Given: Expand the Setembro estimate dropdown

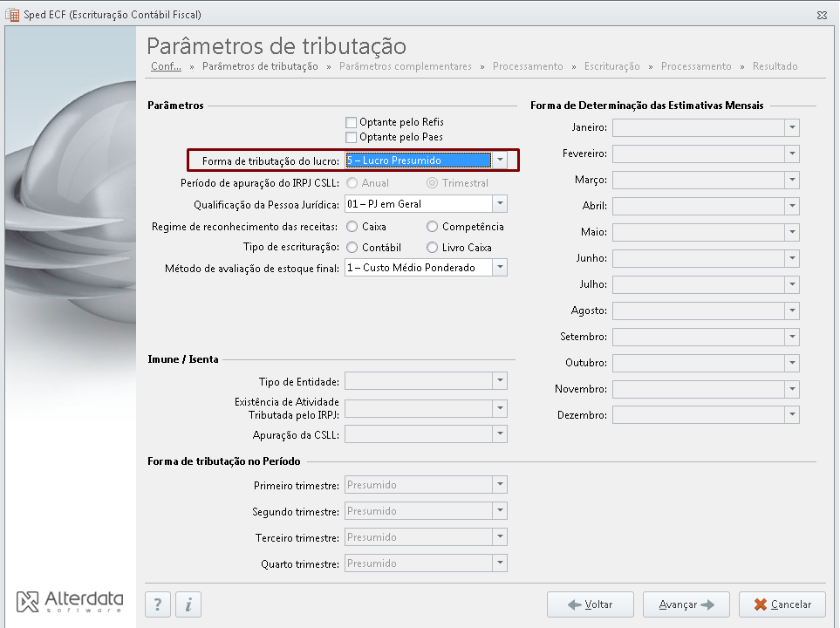Looking at the screenshot, I should pos(792,337).
